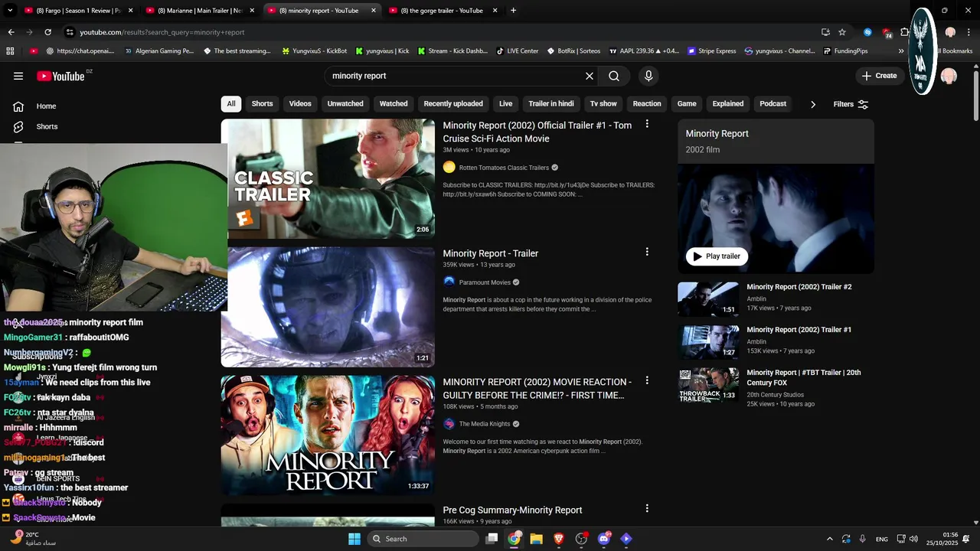The width and height of the screenshot is (980, 551).
Task: Open Discord from the taskbar
Action: [x=603, y=539]
